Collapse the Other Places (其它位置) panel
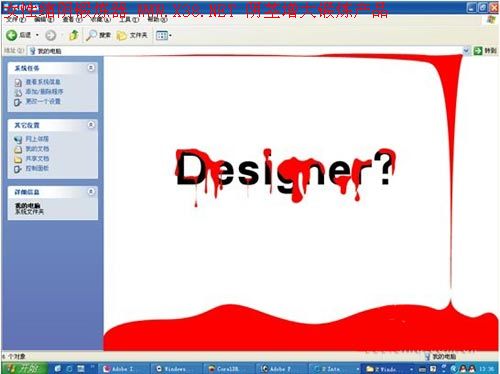Viewport: 500px width, 374px height. [x=91, y=125]
